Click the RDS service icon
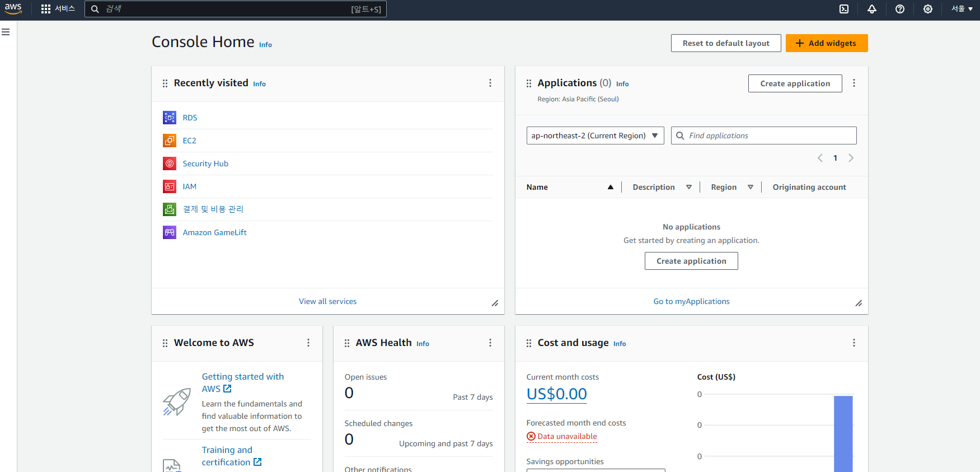The width and height of the screenshot is (980, 472). (x=170, y=118)
